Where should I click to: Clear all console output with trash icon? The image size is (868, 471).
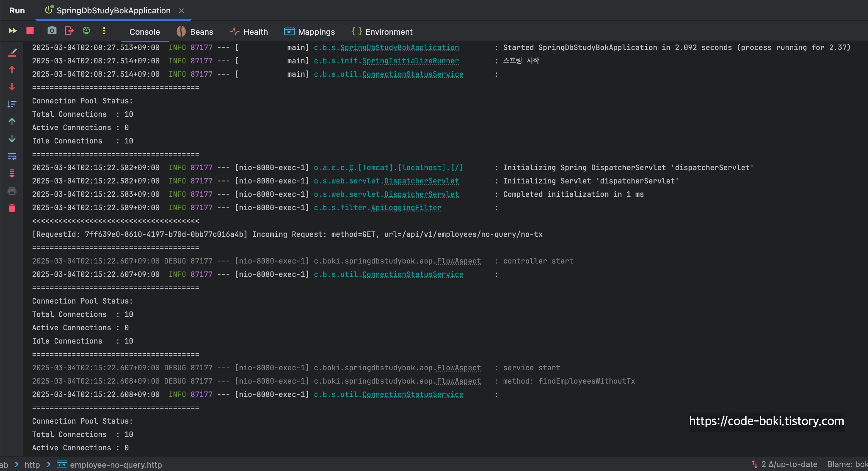click(12, 208)
